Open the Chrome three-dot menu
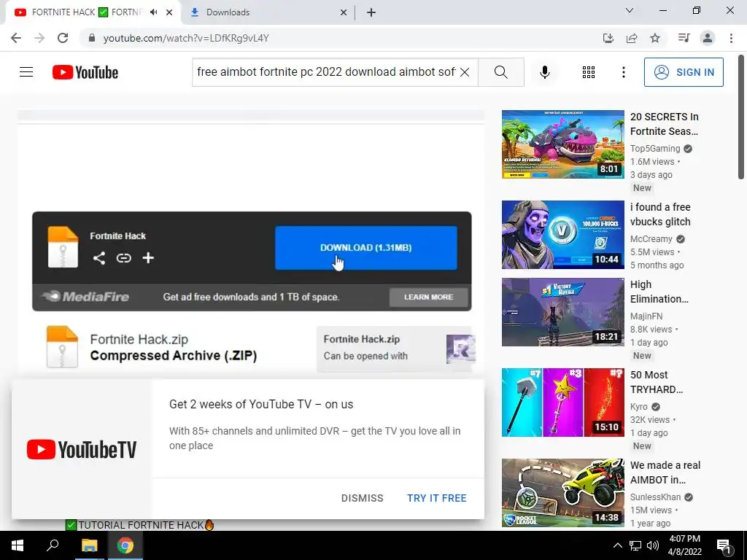The height and width of the screenshot is (560, 747). coord(731,38)
